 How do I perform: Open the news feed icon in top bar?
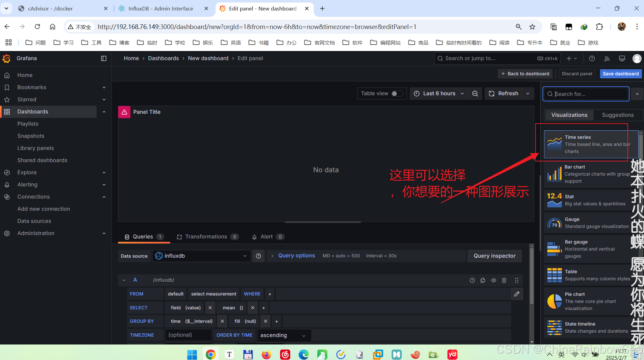[607, 58]
